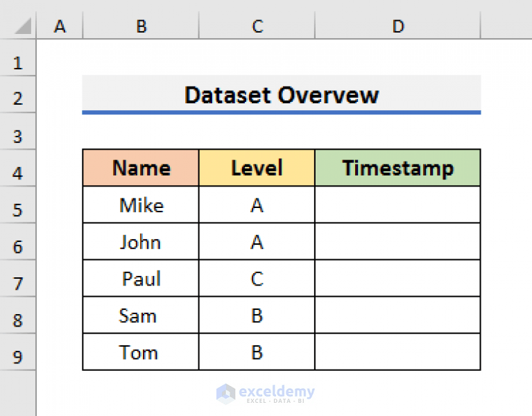Select the cell containing Mike

pos(141,205)
